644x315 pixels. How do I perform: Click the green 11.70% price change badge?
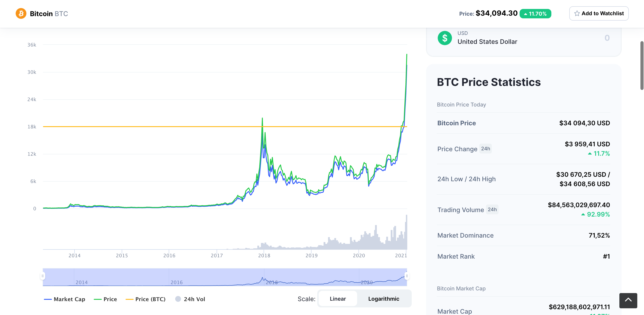pyautogui.click(x=535, y=14)
